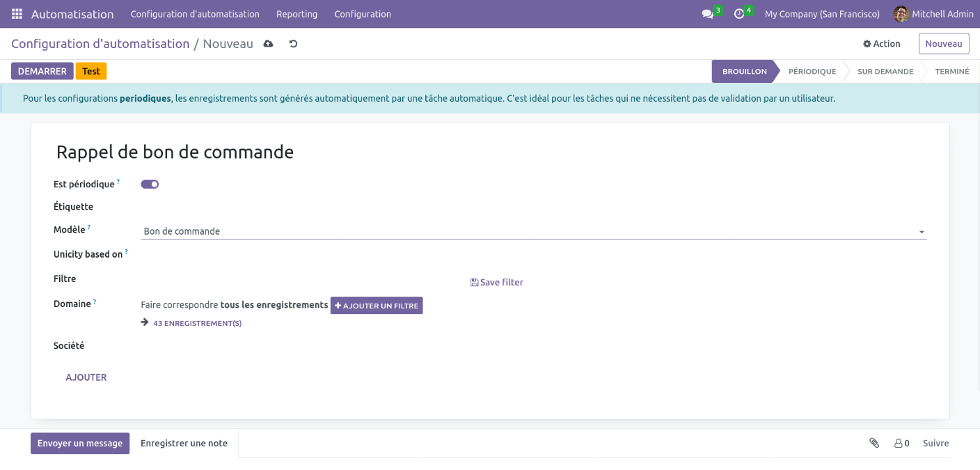Click the followers person icon
This screenshot has width=980, height=470.
898,443
